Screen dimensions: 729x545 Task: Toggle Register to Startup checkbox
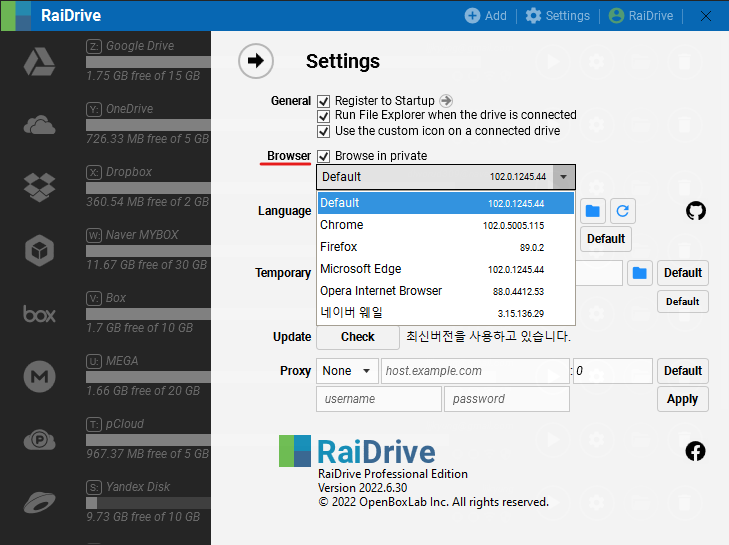[324, 101]
